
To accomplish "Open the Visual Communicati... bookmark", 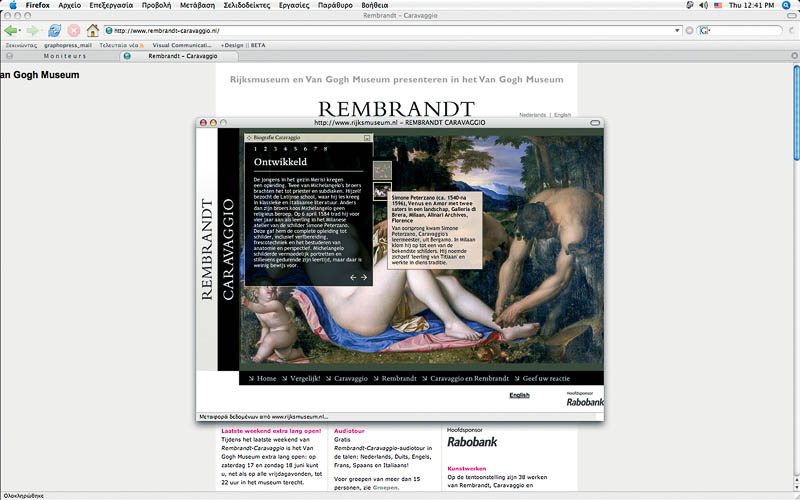I will click(x=182, y=45).
